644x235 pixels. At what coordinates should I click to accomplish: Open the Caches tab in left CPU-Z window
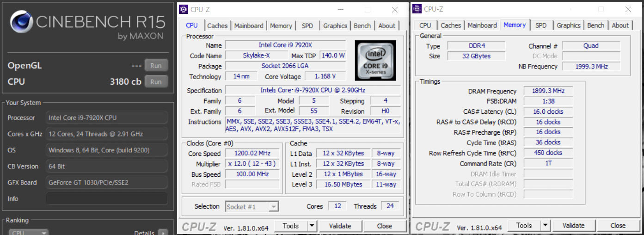(217, 26)
